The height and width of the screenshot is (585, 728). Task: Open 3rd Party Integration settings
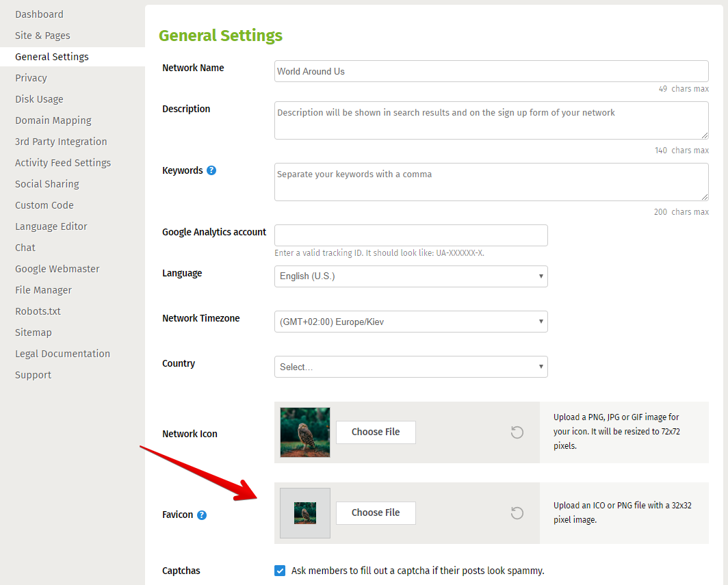61,142
